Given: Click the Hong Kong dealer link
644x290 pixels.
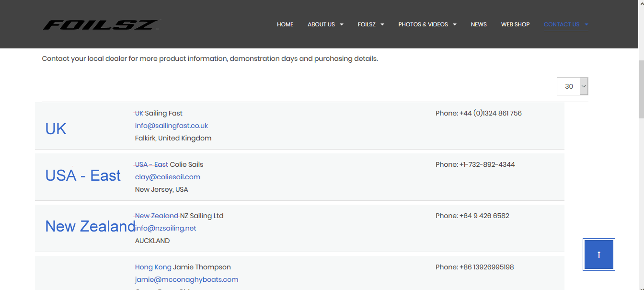Looking at the screenshot, I should [x=153, y=267].
